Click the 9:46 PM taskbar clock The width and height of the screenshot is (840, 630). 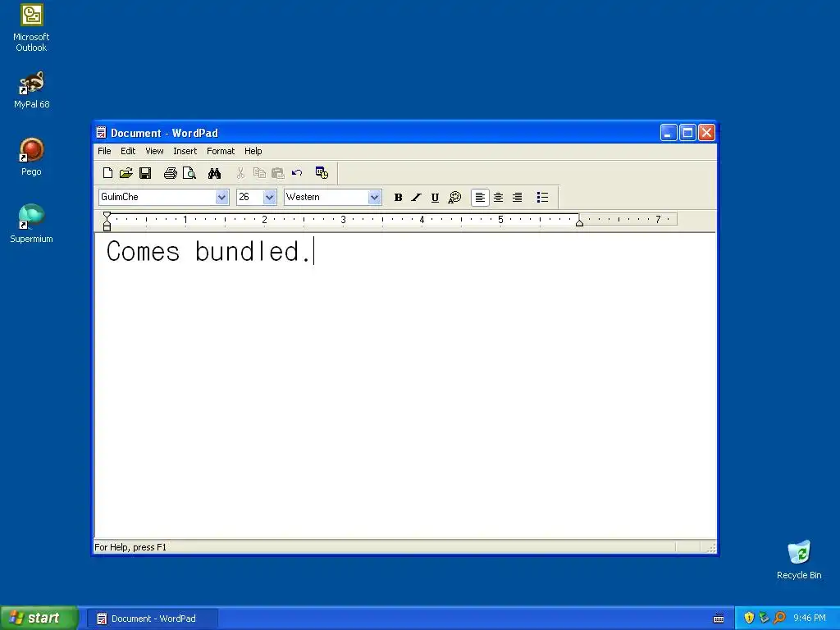click(810, 619)
